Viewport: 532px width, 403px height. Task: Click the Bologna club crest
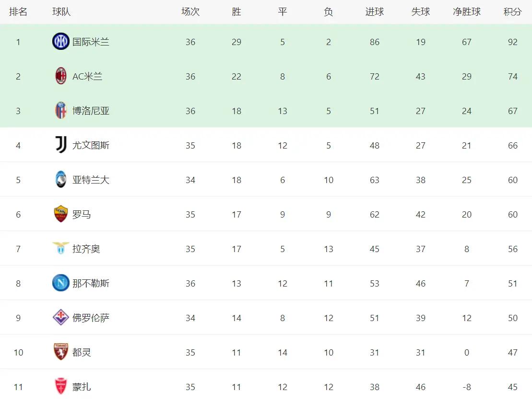click(61, 111)
